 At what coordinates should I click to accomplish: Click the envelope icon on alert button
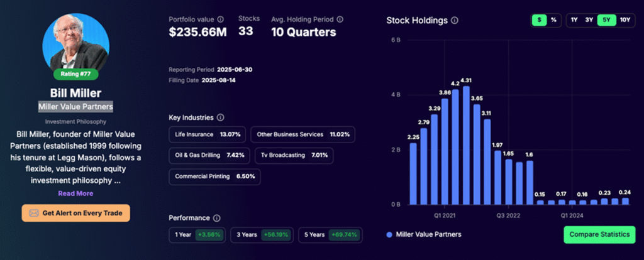[34, 214]
